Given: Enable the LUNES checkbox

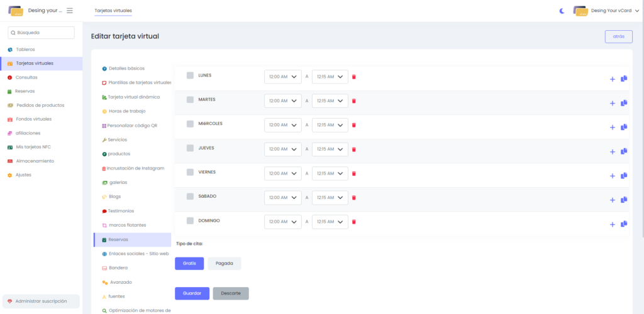Looking at the screenshot, I should pos(190,75).
